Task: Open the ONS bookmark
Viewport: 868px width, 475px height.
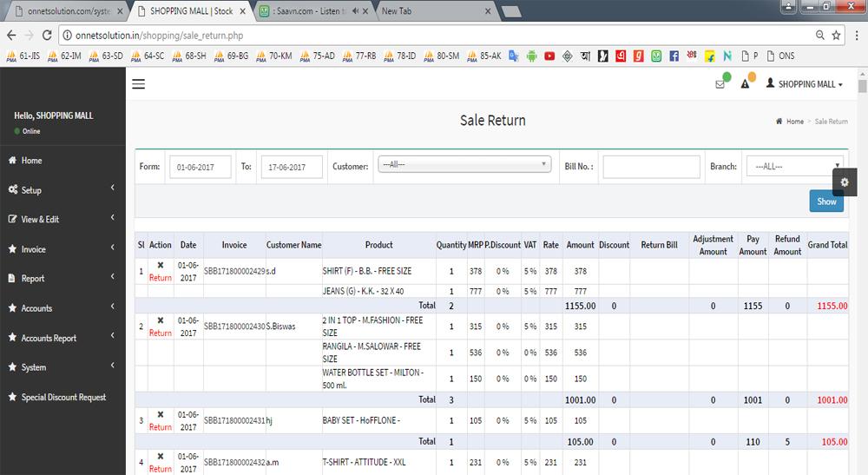Action: 780,56
